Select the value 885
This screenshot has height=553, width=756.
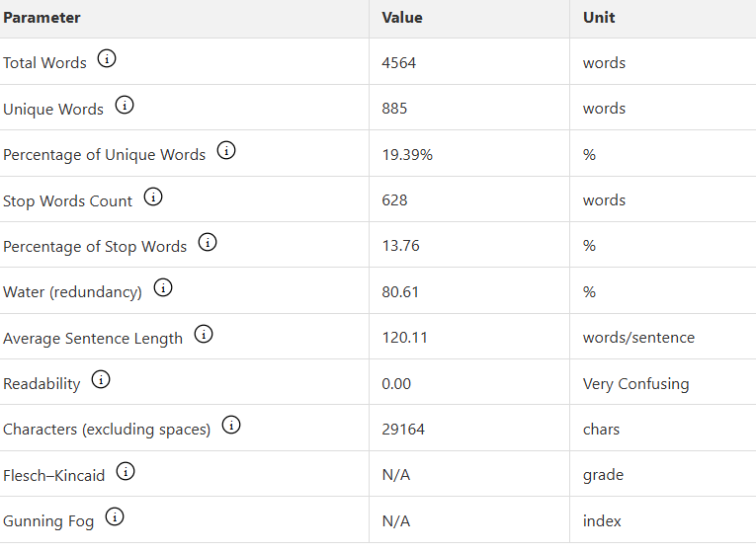394,109
